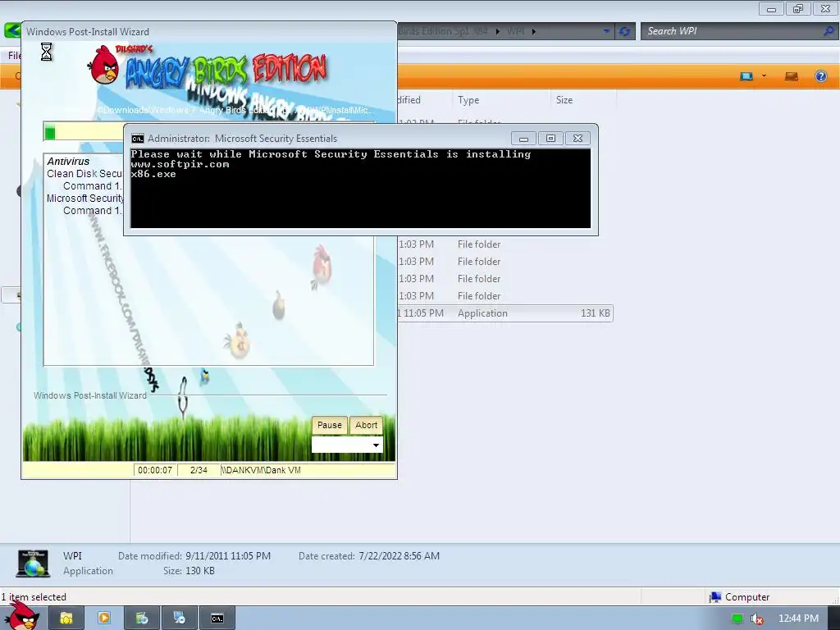Close the Microsoft Security Essentials console

pos(577,139)
